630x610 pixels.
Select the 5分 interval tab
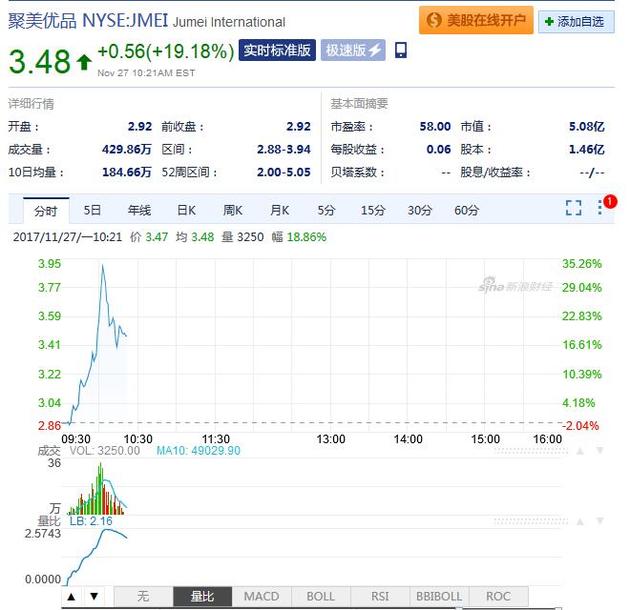326,210
